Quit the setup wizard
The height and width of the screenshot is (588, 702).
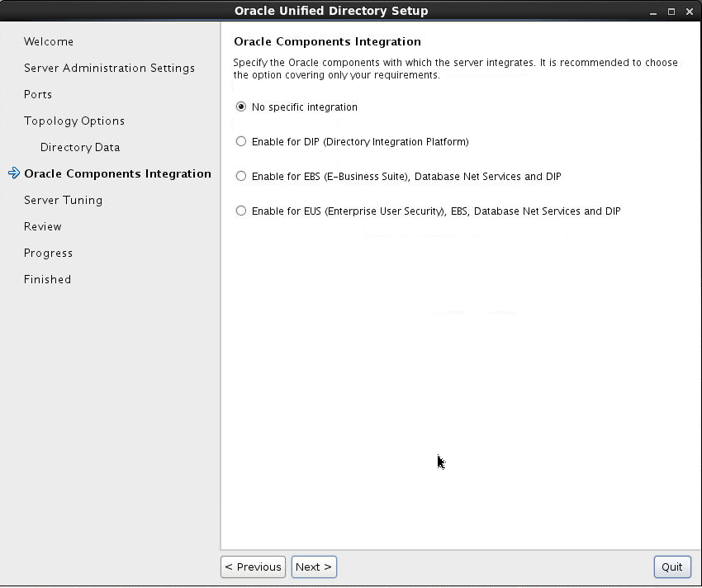672,567
